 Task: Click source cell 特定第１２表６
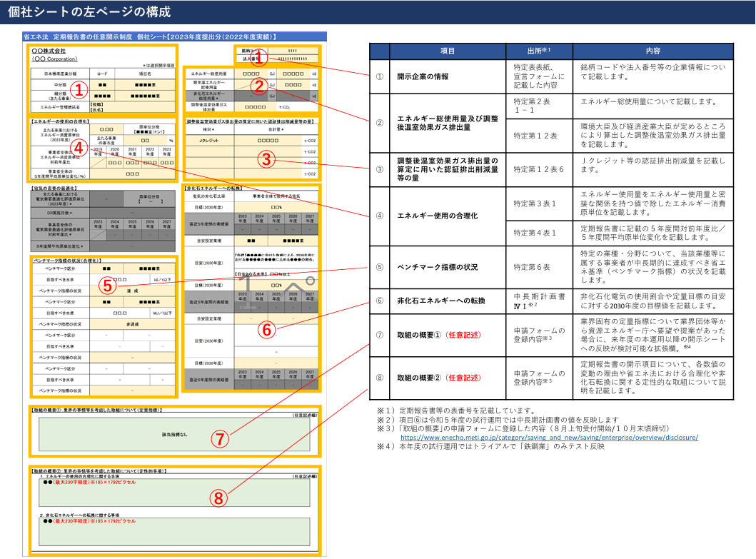[538, 169]
